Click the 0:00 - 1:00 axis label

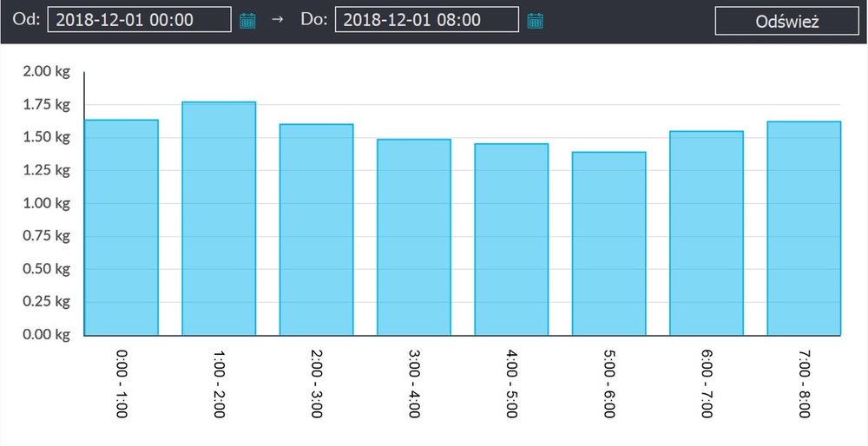click(122, 384)
